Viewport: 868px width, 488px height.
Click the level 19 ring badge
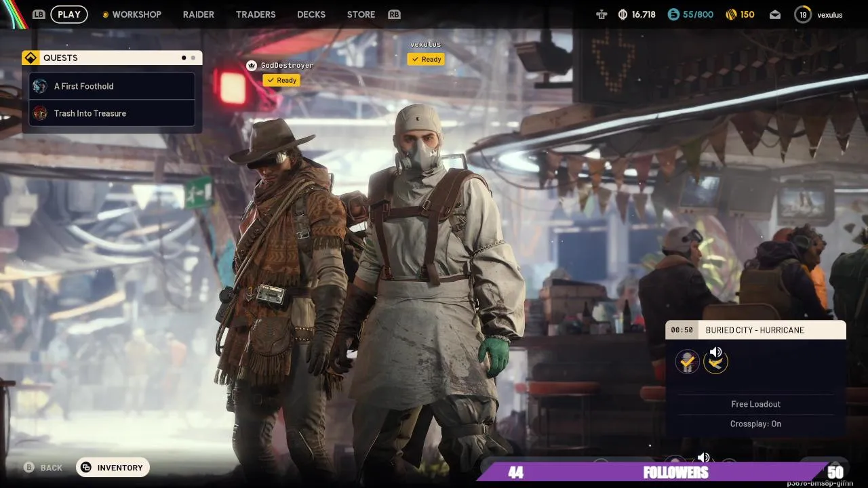click(803, 14)
